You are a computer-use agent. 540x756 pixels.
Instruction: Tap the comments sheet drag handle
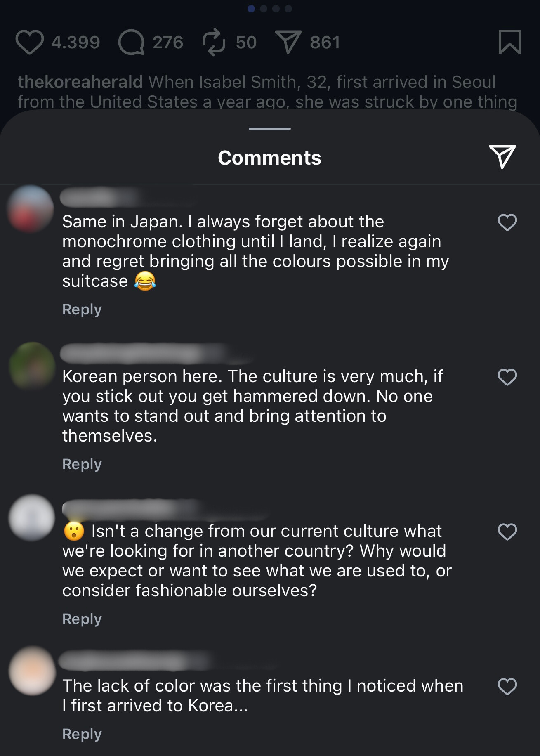coord(270,129)
